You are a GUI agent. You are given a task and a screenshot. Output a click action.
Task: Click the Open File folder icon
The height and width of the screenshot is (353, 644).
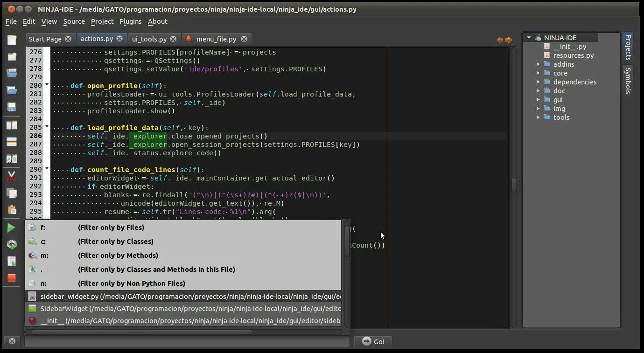click(x=12, y=73)
